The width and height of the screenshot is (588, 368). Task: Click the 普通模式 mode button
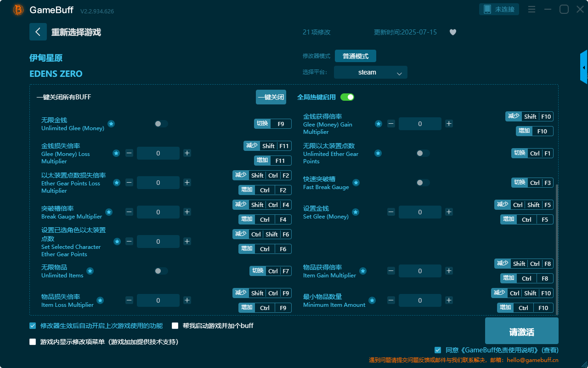pos(356,56)
